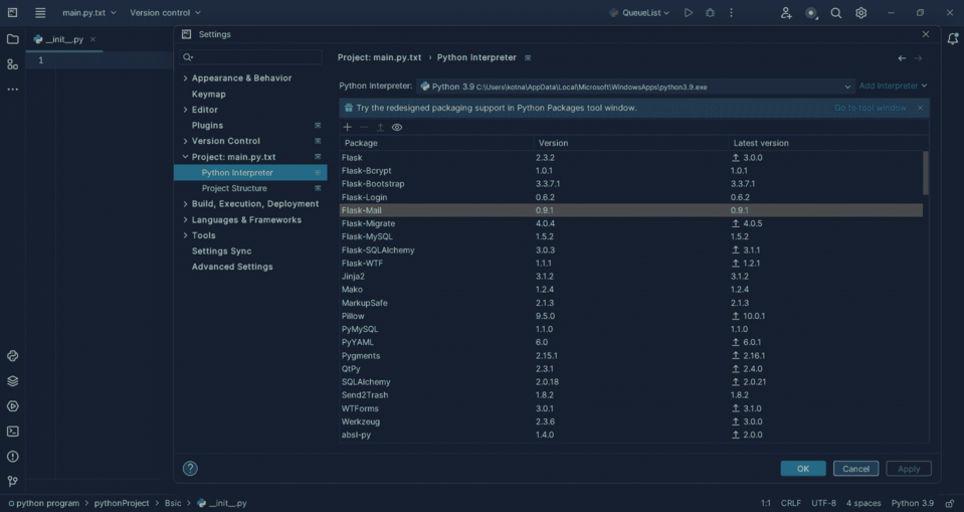The image size is (964, 512).
Task: Click the read-only lock status icon
Action: (x=949, y=503)
